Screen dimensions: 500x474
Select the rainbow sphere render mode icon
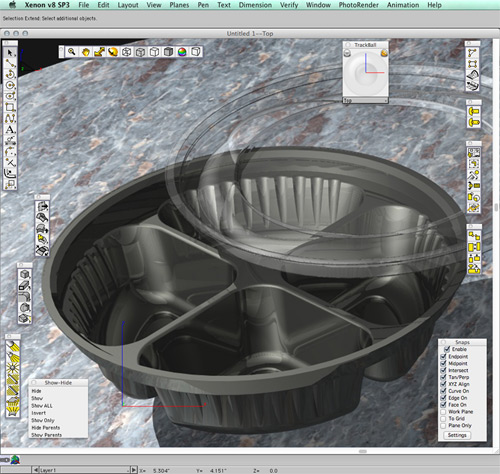click(x=182, y=52)
